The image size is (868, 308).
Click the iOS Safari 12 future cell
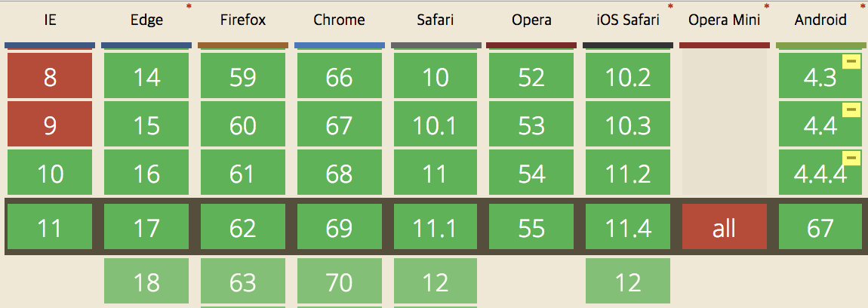[628, 281]
